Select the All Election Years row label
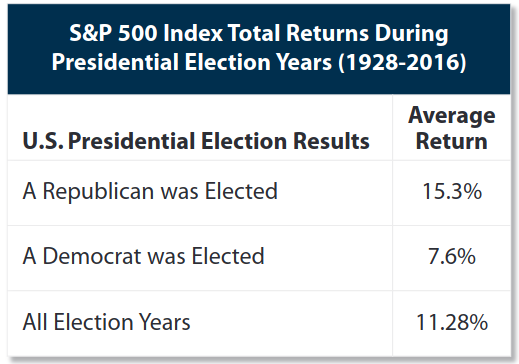 pos(106,322)
